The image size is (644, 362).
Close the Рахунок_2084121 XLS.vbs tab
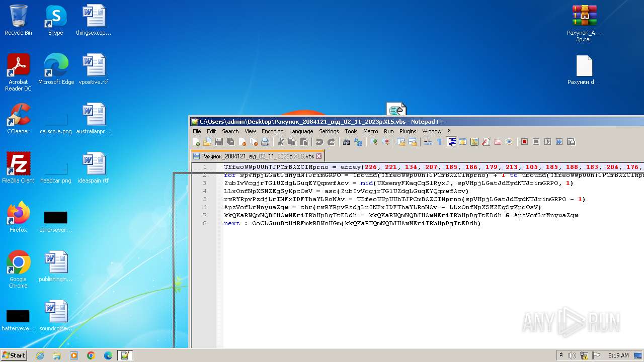(318, 156)
